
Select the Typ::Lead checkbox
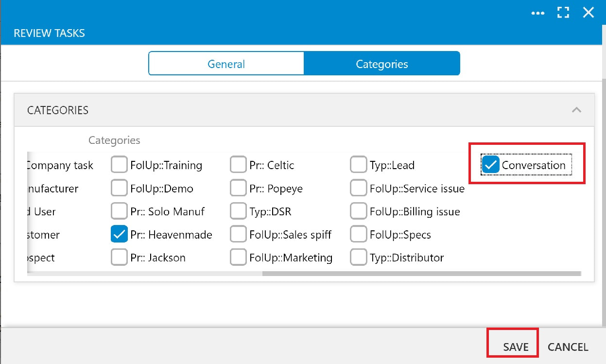[358, 165]
